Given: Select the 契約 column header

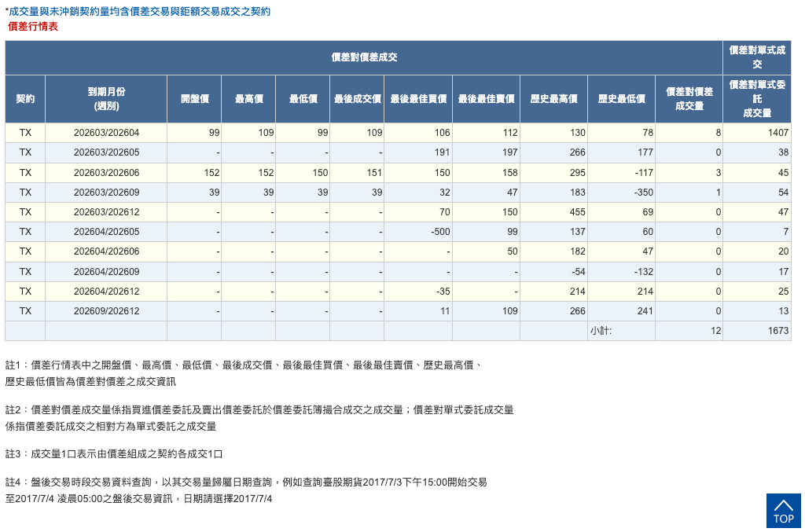Looking at the screenshot, I should 26,97.
